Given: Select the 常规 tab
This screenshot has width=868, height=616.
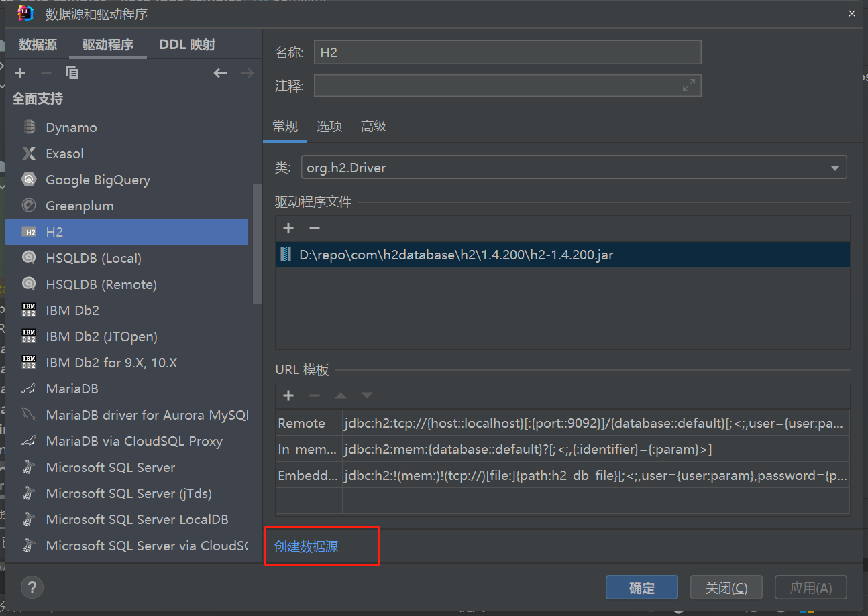Looking at the screenshot, I should (285, 127).
